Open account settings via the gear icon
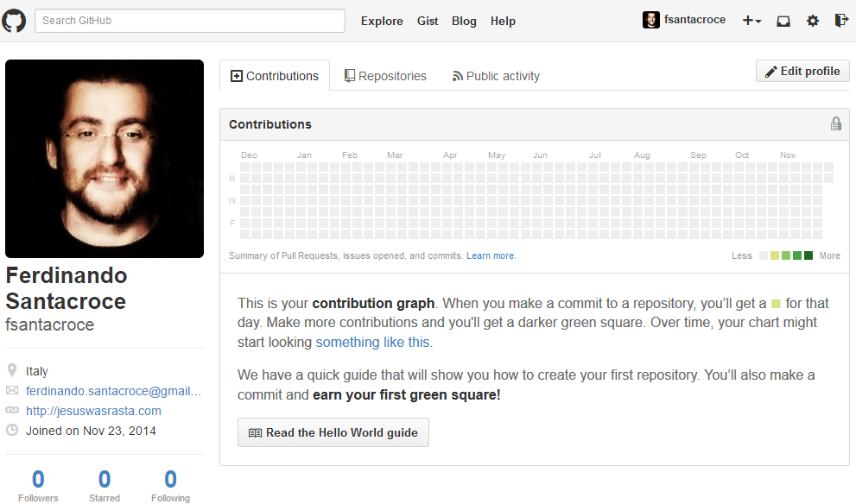856x504 pixels. coord(812,20)
